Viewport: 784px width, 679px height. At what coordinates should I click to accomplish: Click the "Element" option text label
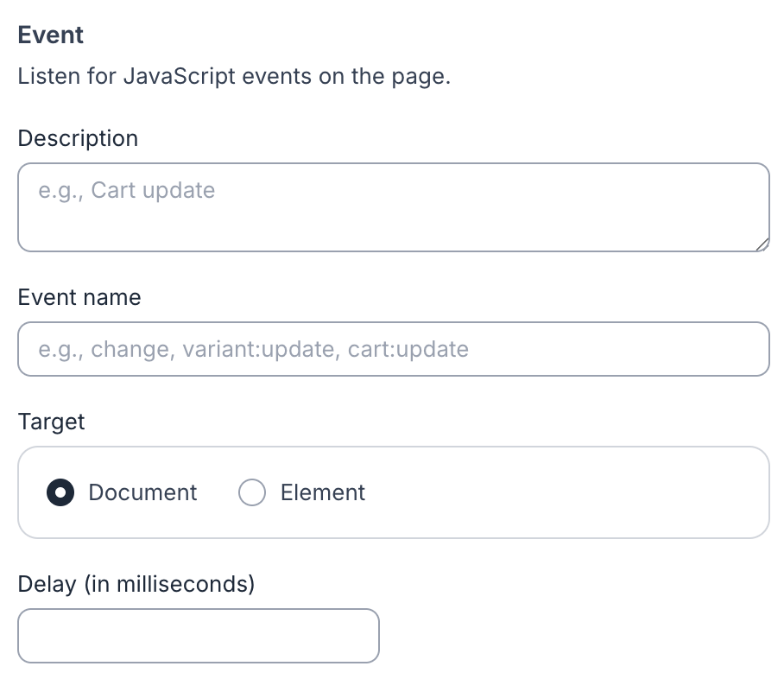coord(323,493)
